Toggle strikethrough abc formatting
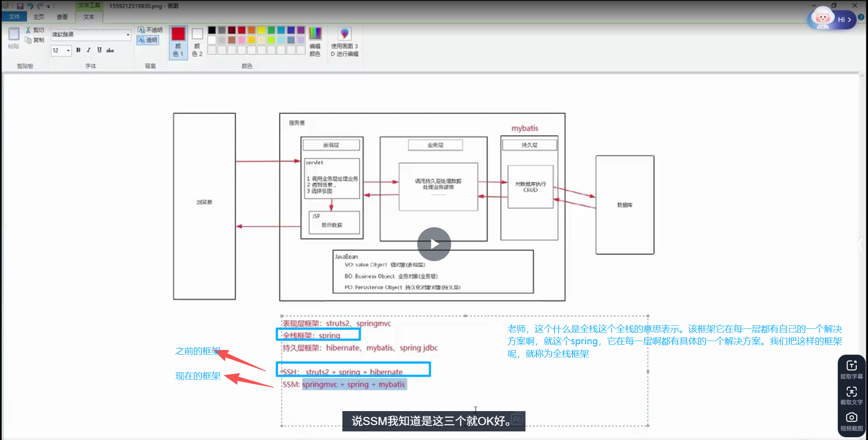 [110, 50]
